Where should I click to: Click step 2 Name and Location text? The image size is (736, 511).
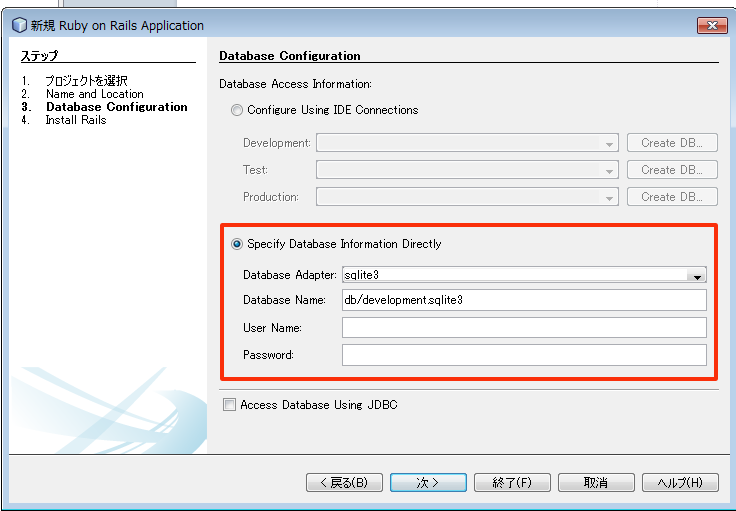pos(95,94)
